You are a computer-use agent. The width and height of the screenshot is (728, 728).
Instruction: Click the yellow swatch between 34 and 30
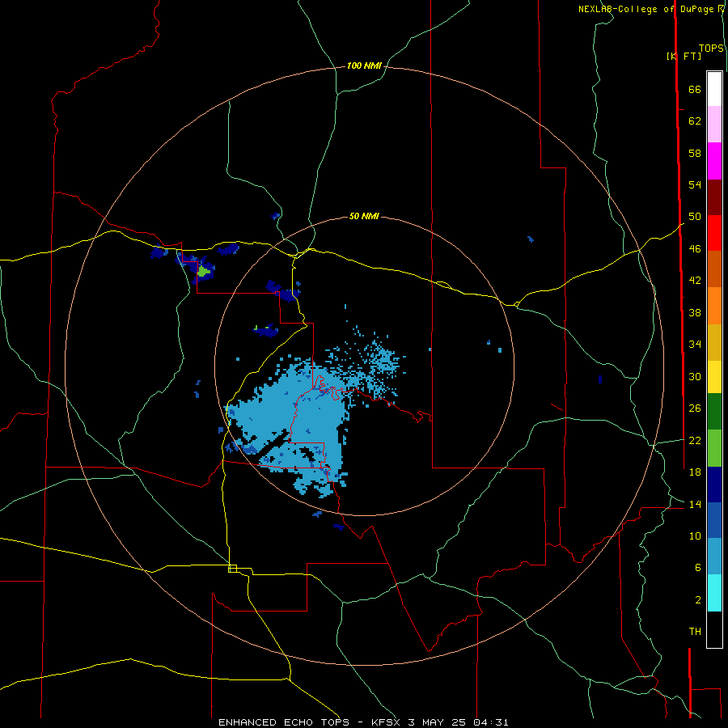point(714,376)
